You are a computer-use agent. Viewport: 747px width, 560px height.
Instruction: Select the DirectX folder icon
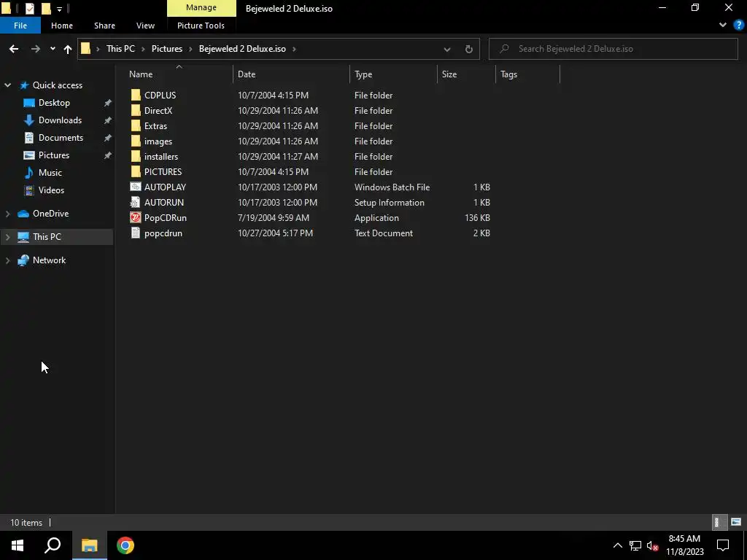pyautogui.click(x=136, y=111)
